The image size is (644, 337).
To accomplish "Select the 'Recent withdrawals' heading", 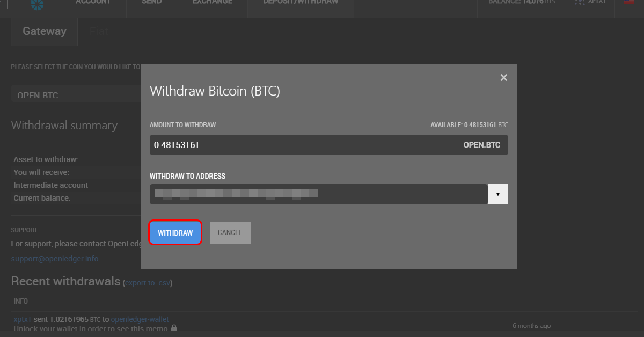I will (x=66, y=281).
